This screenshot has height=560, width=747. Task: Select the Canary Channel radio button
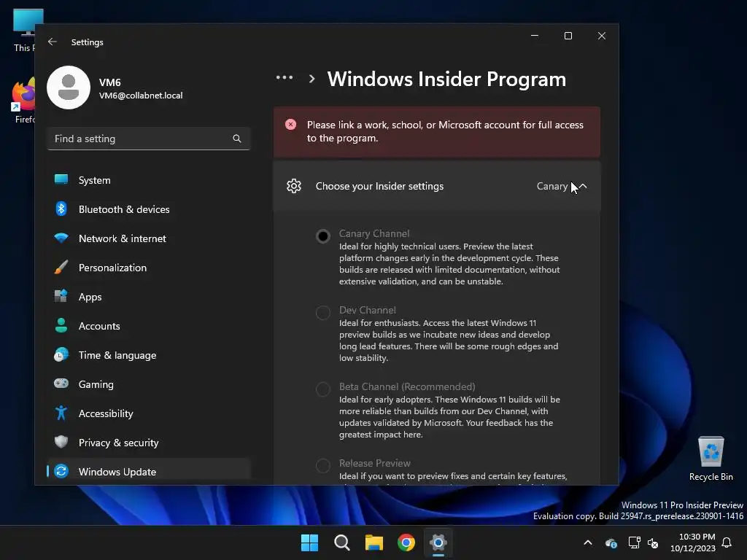323,236
